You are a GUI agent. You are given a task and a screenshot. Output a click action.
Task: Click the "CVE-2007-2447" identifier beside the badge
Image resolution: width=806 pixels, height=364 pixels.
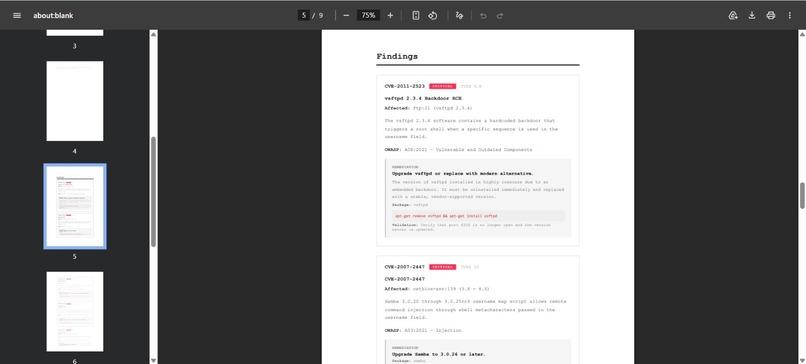click(405, 267)
